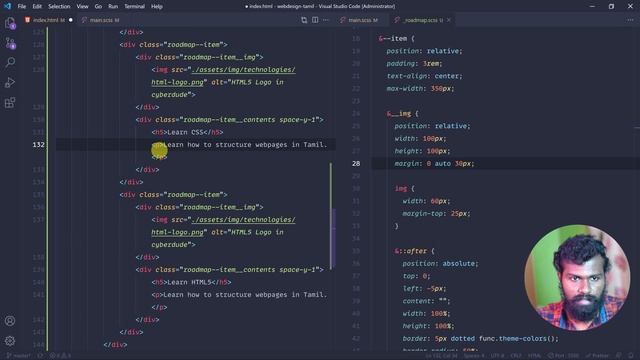Click the "Learn HTML5" heading text
Viewport: 640px width, 360px height.
(189, 282)
